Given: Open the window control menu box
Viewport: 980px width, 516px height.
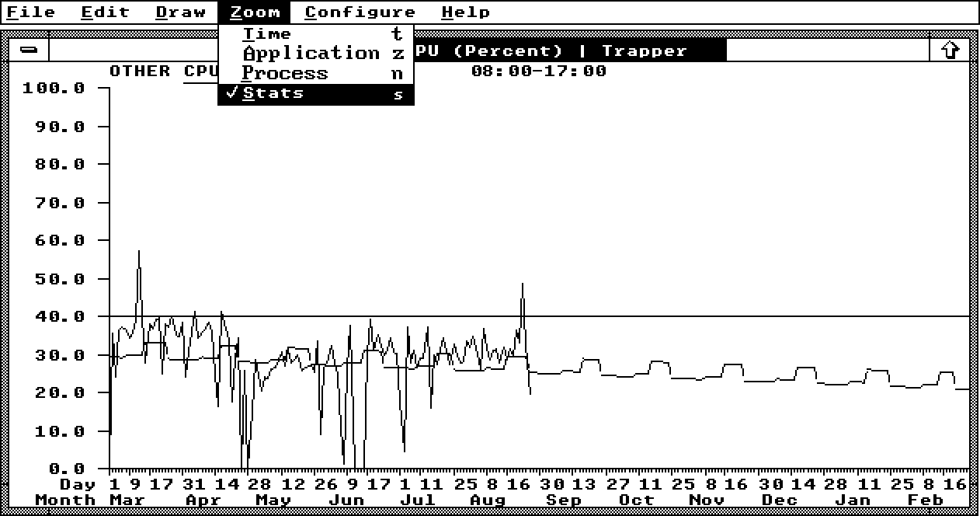Looking at the screenshot, I should click(x=29, y=51).
